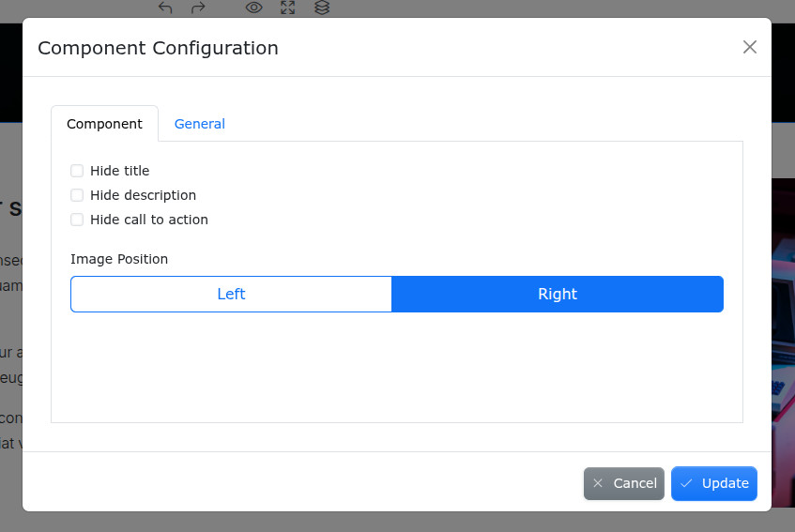
Task: Click the 'Hide call to action' label text
Action: click(x=149, y=220)
